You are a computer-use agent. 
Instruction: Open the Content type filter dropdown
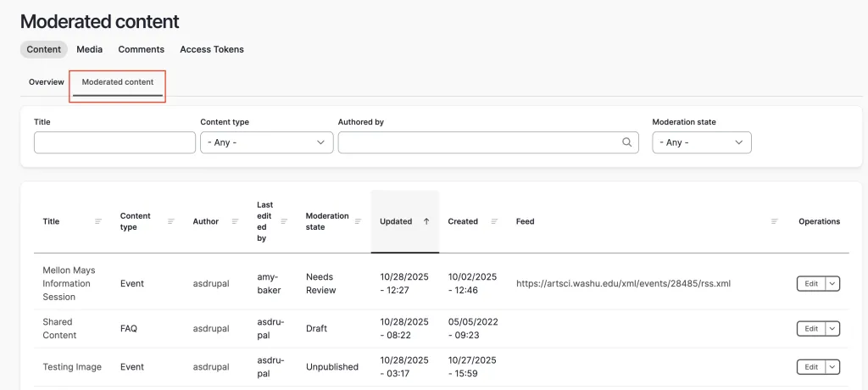point(266,142)
